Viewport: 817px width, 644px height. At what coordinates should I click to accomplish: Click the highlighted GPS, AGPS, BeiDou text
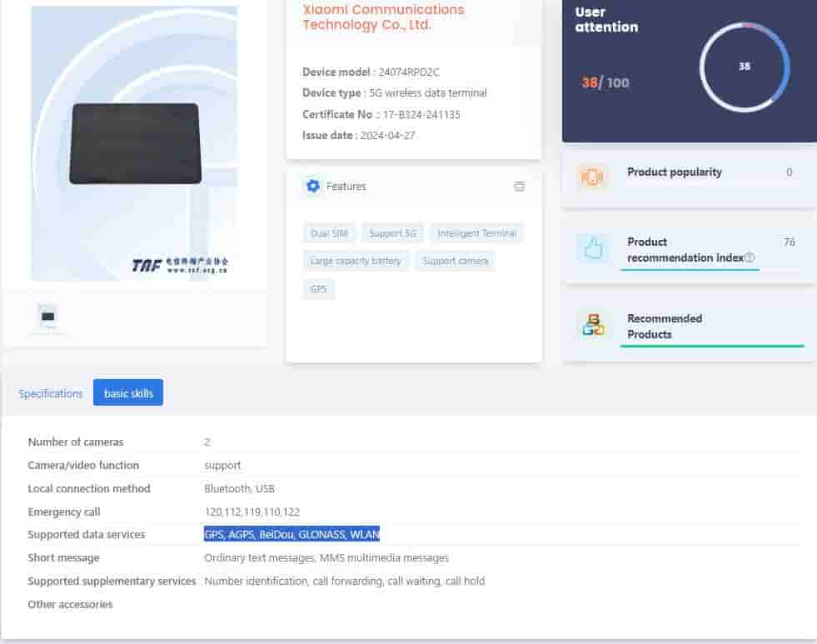click(x=291, y=535)
